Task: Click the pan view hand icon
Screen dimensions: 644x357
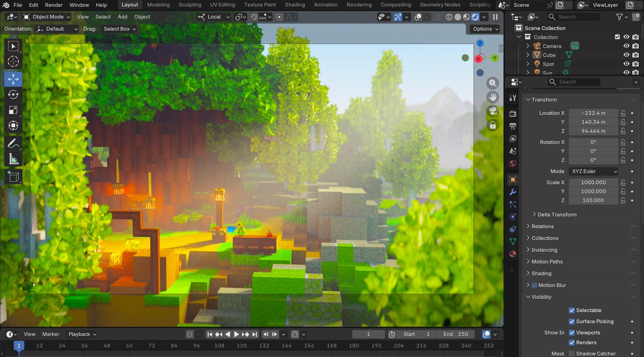Action: [x=493, y=97]
